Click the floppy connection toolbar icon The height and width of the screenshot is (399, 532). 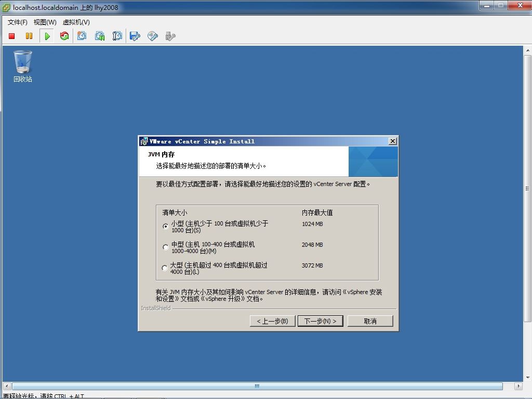[x=135, y=36]
